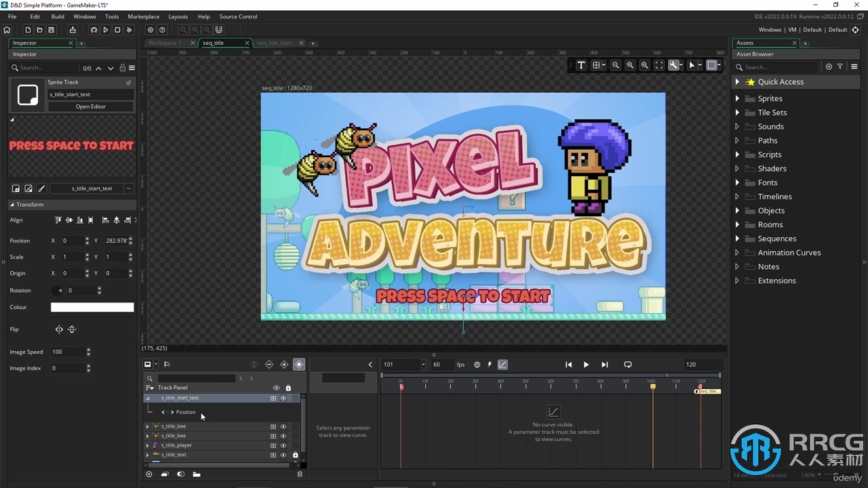
Task: Open the current frame dropdown
Action: [423, 365]
